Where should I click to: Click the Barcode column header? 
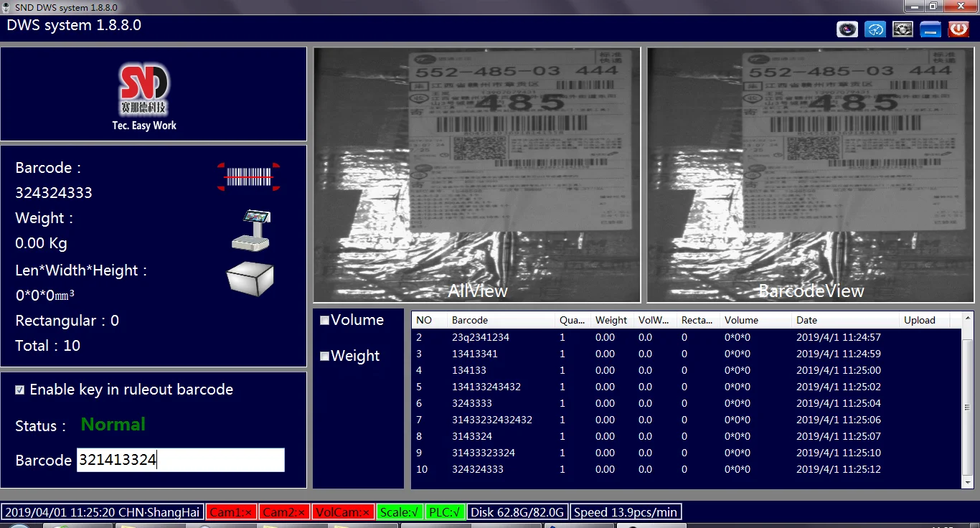pyautogui.click(x=500, y=321)
